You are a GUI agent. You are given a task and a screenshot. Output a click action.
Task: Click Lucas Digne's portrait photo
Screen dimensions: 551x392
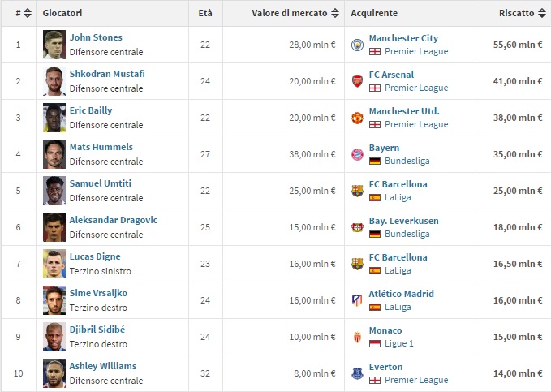(x=54, y=264)
